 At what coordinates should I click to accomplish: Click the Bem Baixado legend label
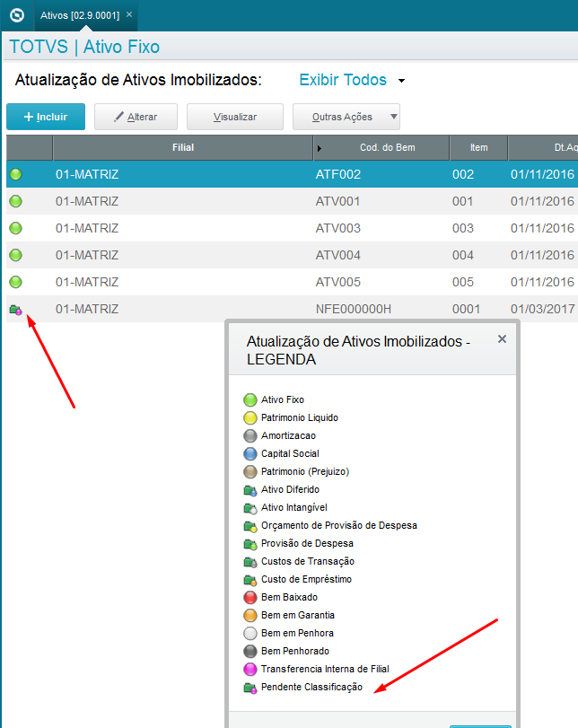click(289, 597)
